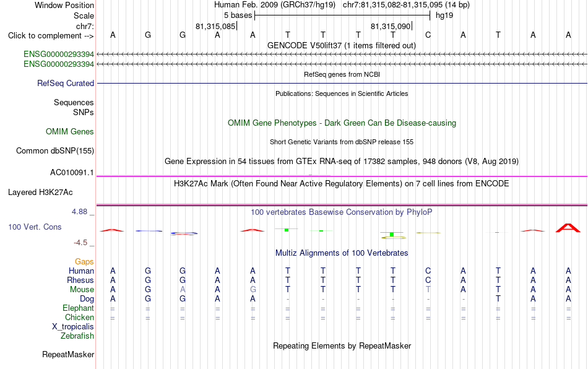
Task: Click the orange Gaps label
Action: [x=84, y=261]
